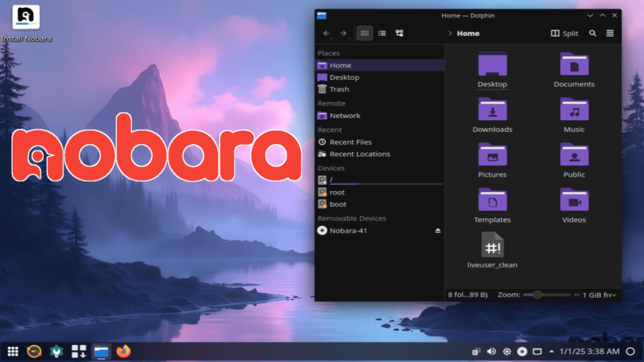Open the Music folder icon
This screenshot has height=362, width=644.
(574, 110)
